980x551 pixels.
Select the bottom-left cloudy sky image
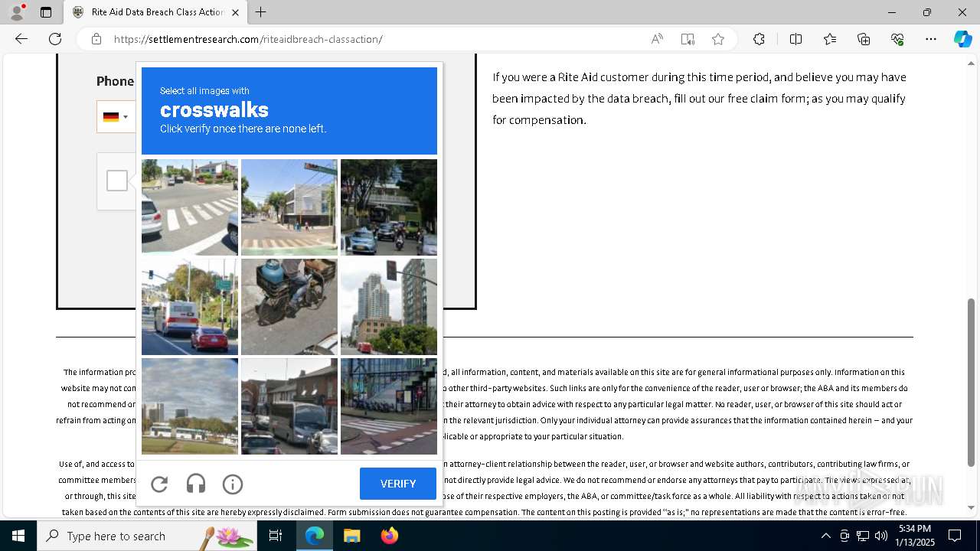click(x=190, y=406)
